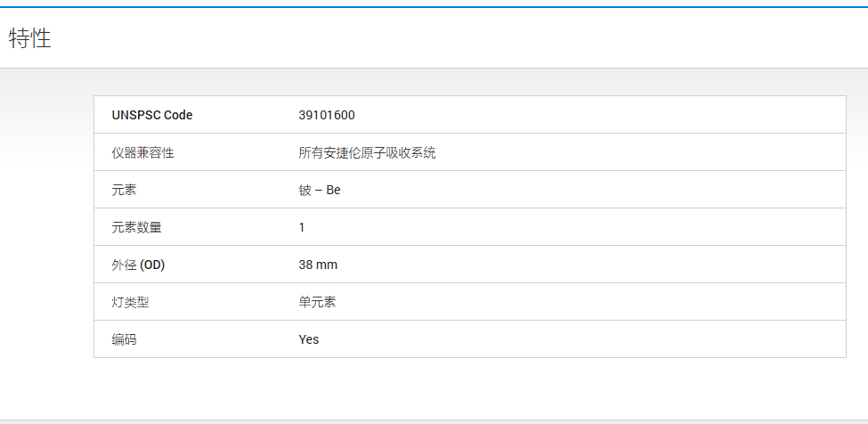
Task: Click the element count value 1
Action: (302, 227)
